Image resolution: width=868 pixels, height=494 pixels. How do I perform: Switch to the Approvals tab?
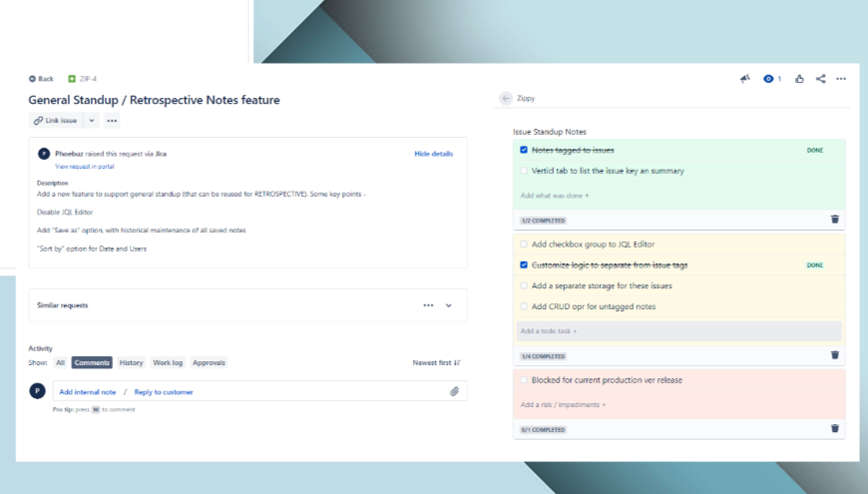[209, 362]
